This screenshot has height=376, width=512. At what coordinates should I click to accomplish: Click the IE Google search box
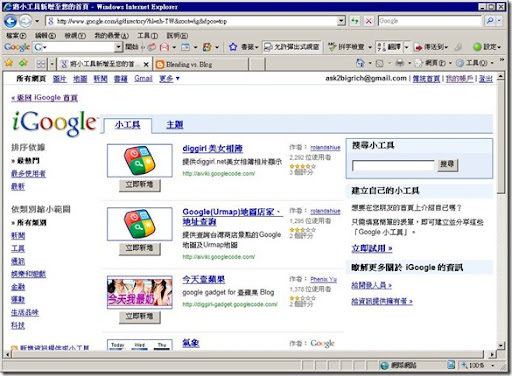(x=430, y=21)
